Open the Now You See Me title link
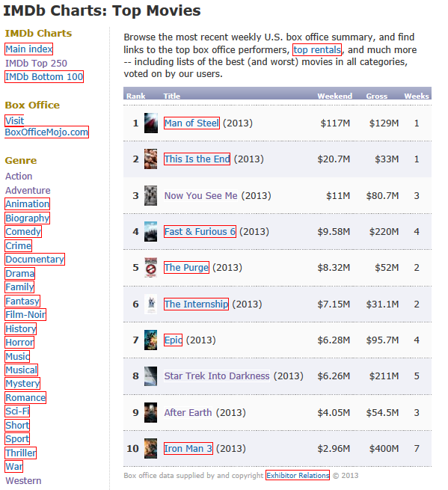Viewport: 448px width, 490px height. 201,195
